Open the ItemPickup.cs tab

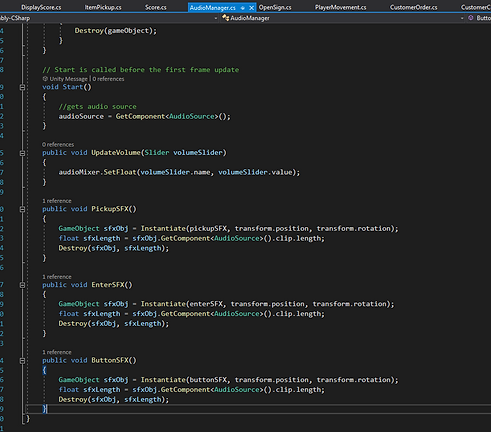[x=103, y=7]
